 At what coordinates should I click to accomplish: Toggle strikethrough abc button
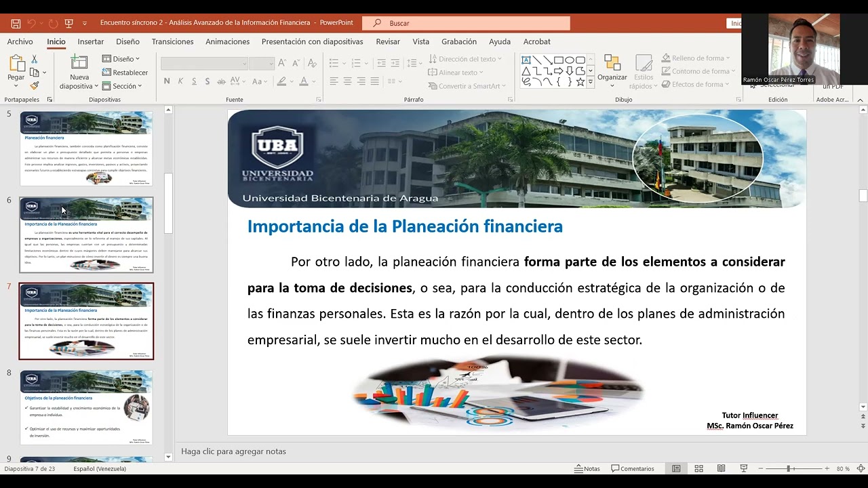221,81
